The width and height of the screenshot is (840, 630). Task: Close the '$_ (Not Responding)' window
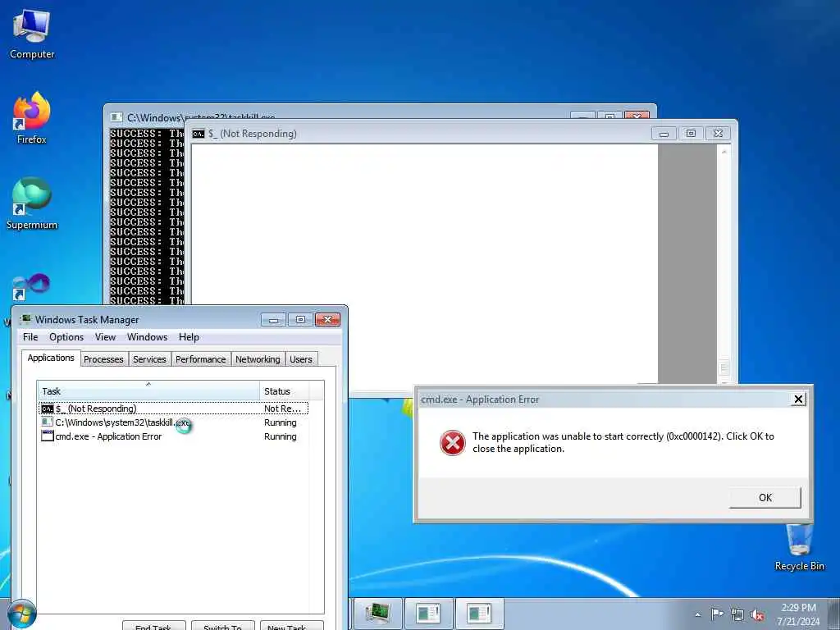718,134
